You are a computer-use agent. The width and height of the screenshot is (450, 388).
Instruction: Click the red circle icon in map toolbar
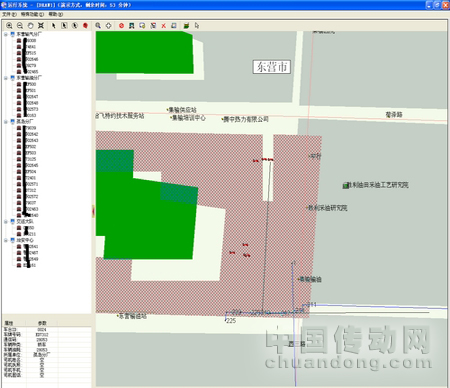point(121,26)
